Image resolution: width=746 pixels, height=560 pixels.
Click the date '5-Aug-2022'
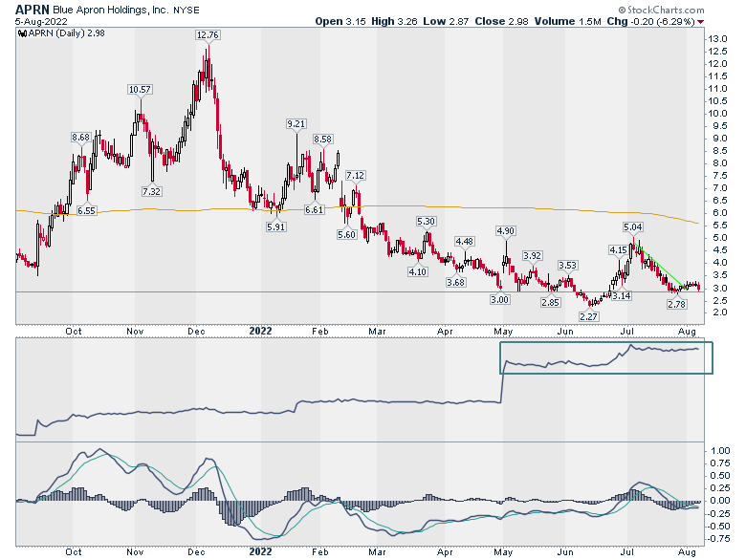(x=41, y=22)
